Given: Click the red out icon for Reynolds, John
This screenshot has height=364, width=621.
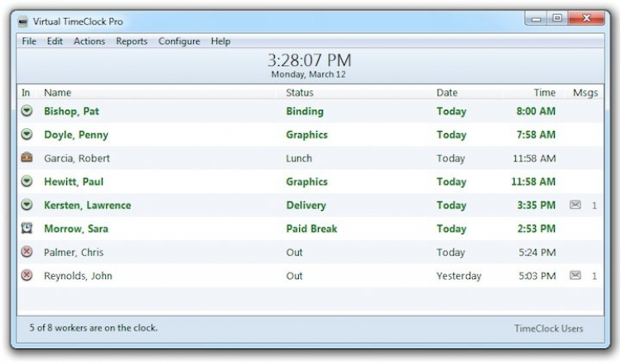Looking at the screenshot, I should tap(26, 275).
